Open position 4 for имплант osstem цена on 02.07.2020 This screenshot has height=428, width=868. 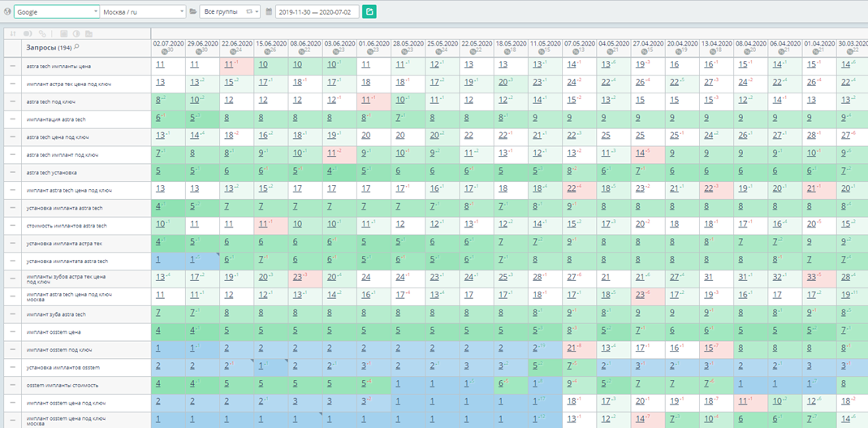click(158, 331)
